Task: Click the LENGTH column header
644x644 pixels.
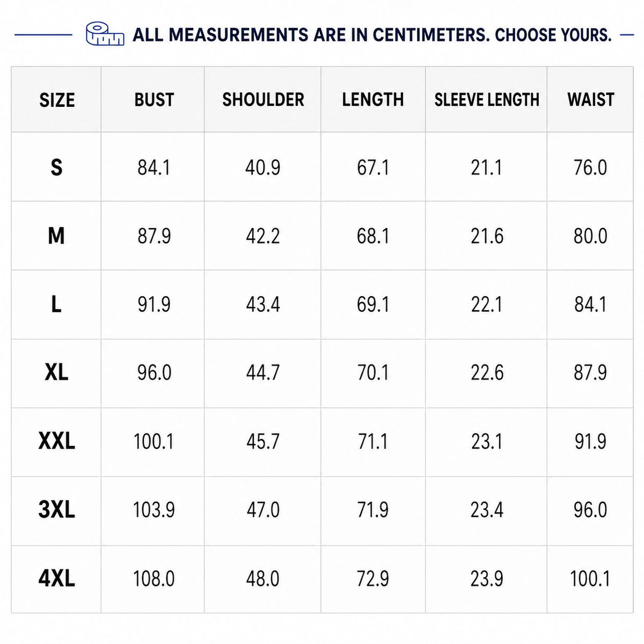Action: tap(373, 100)
